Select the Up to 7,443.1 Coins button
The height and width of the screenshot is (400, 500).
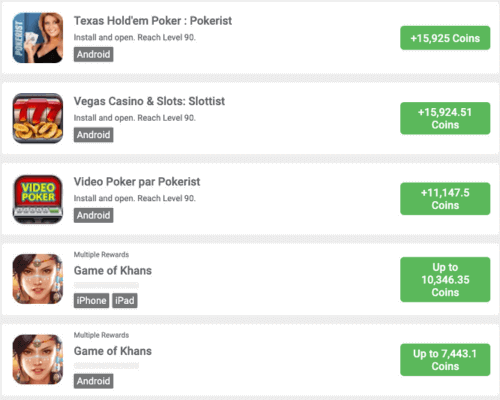tap(445, 360)
